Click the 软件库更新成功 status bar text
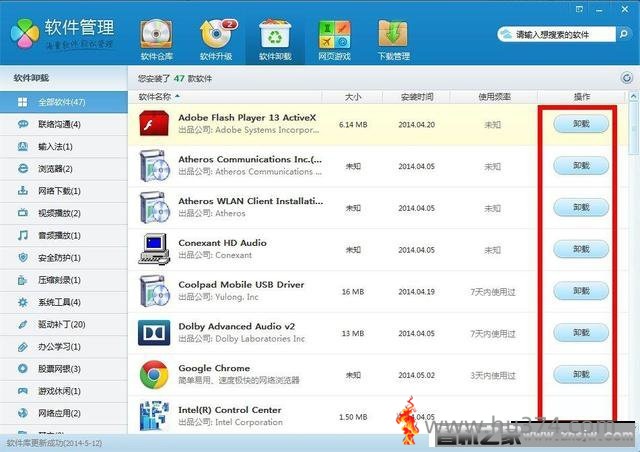The width and height of the screenshot is (640, 452). coord(54,443)
